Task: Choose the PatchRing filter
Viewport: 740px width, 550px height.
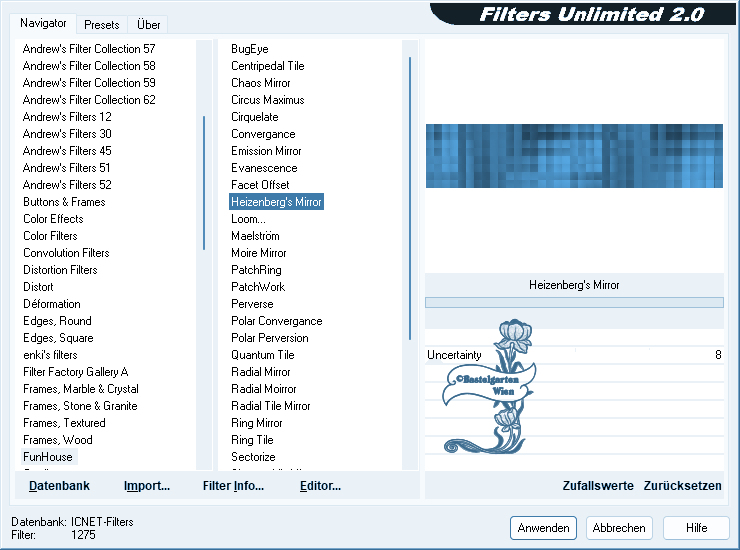Action: [256, 270]
